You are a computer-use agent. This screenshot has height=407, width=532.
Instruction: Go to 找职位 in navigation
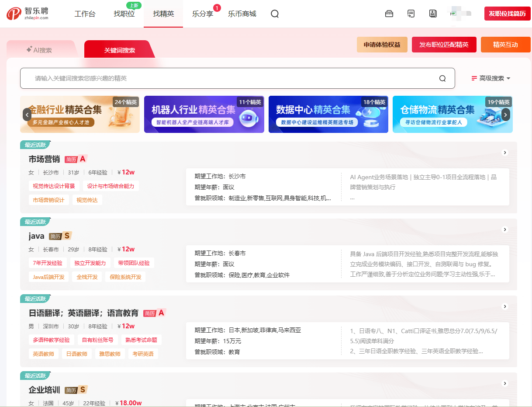124,14
